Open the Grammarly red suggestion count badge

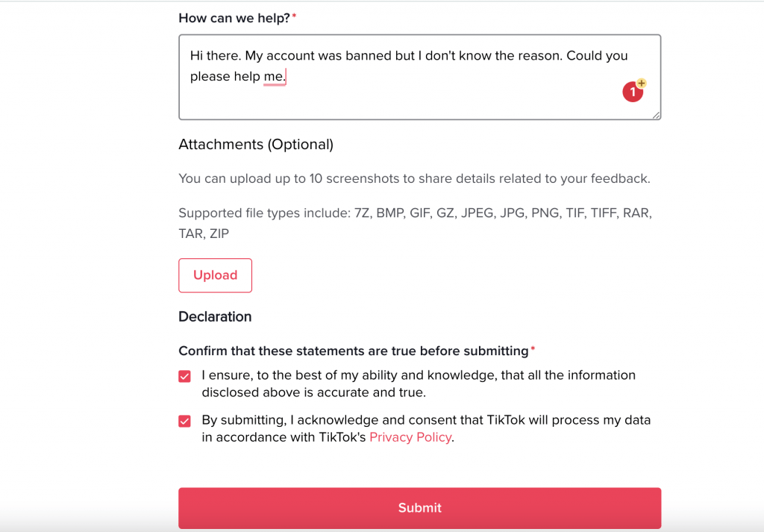tap(633, 92)
